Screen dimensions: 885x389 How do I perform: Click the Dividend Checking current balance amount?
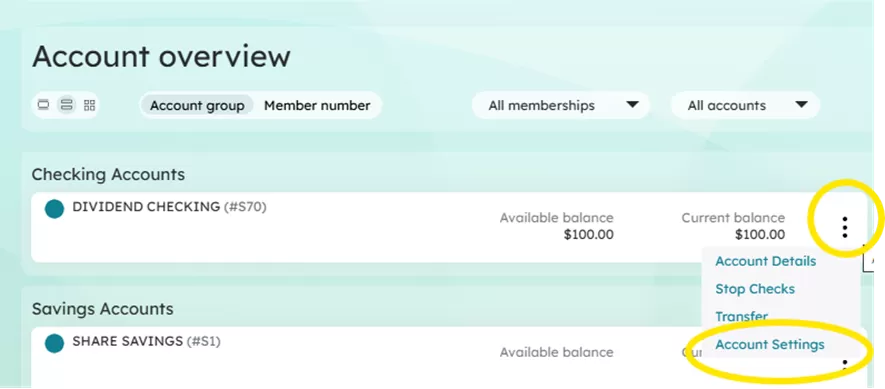click(x=760, y=234)
